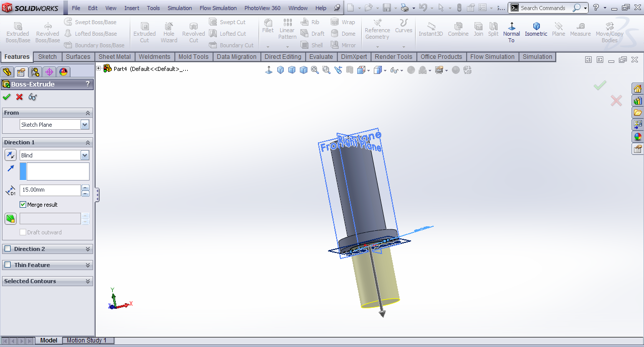Screen dimensions: 644x347
Task: Enable the Thin Feature checkbox
Action: [x=8, y=265]
